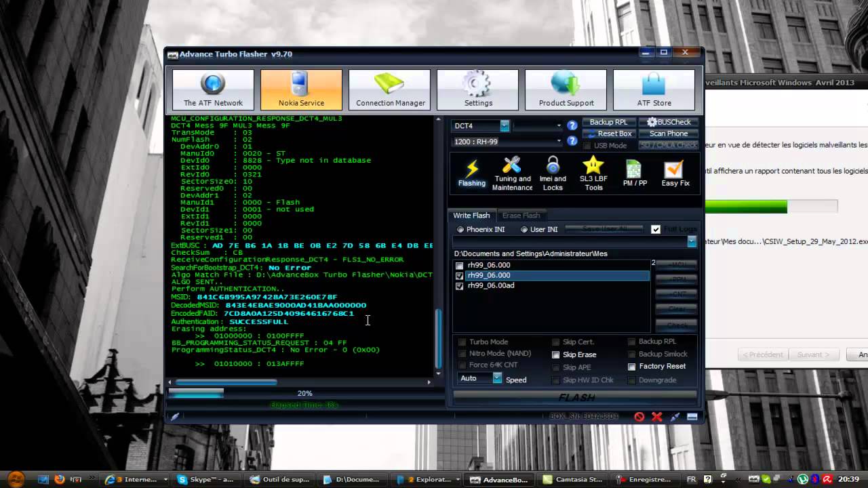Open the PM / PP panel
The width and height of the screenshot is (868, 488).
click(635, 173)
